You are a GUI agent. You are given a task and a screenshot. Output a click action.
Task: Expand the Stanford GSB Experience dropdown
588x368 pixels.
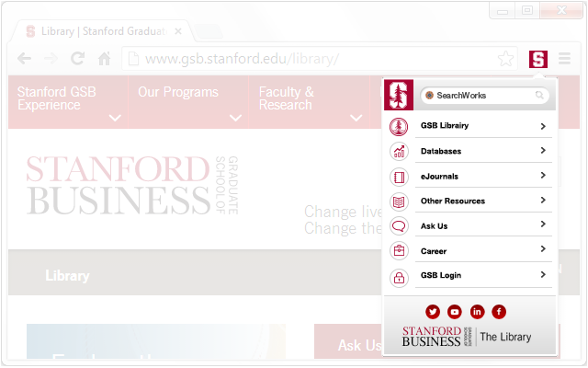tap(115, 118)
